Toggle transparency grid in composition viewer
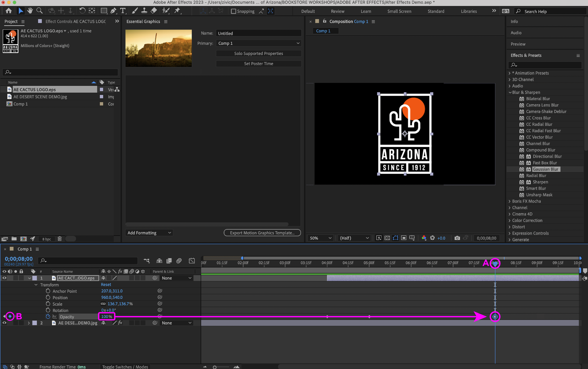The height and width of the screenshot is (369, 588). (387, 238)
